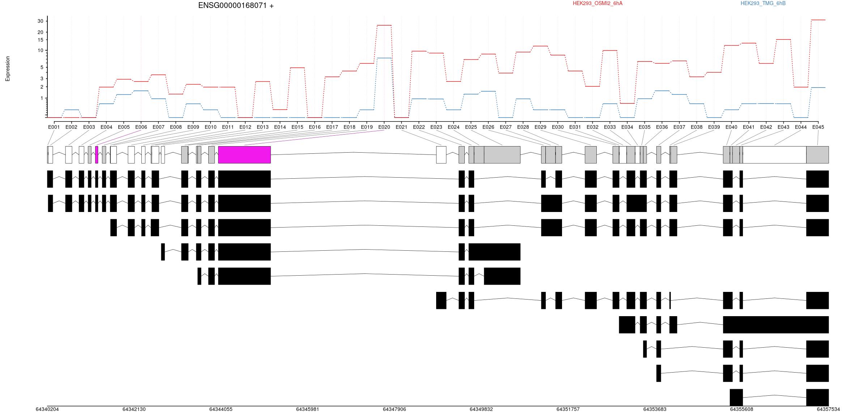Click genomic coordinate 64357534
868x416 pixels.
pyautogui.click(x=829, y=409)
